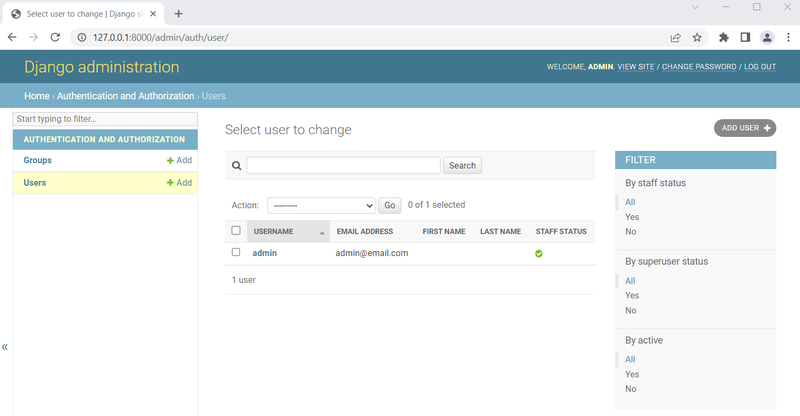800x416 pixels.
Task: Open Authentication and Authorization sidebar heading
Action: point(104,139)
